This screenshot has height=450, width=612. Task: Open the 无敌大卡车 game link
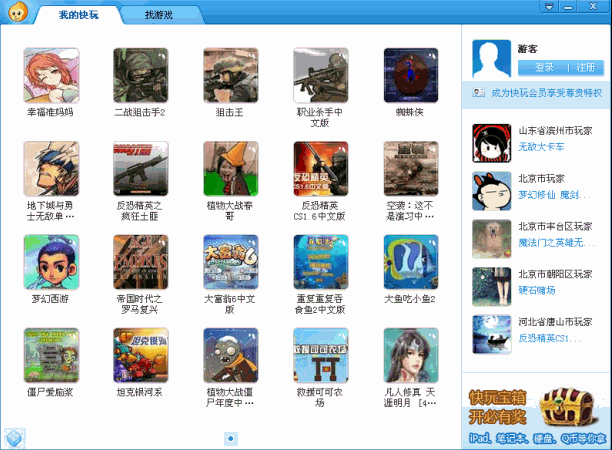(x=541, y=147)
